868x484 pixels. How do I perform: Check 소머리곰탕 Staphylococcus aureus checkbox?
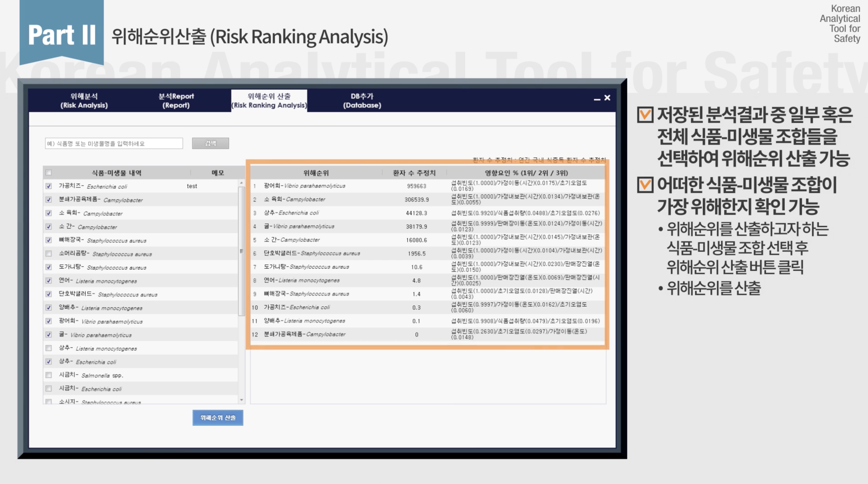[x=49, y=253]
